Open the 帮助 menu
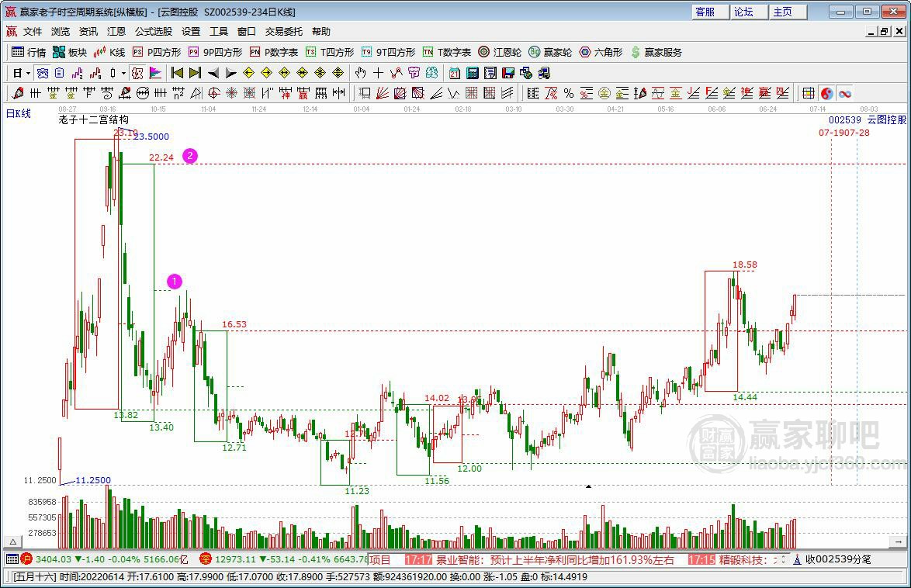Image resolution: width=911 pixels, height=588 pixels. pos(320,31)
